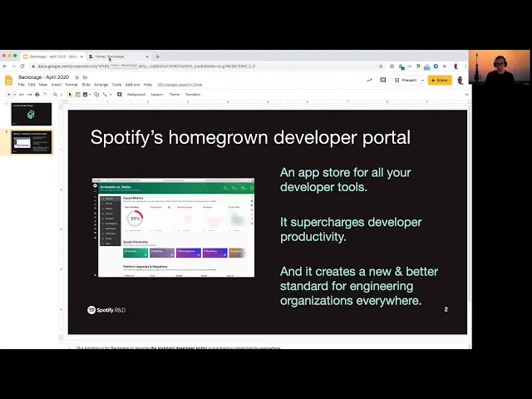Screen dimensions: 532x399
Task: Click the add comment toolbar icon
Action: 120,94
